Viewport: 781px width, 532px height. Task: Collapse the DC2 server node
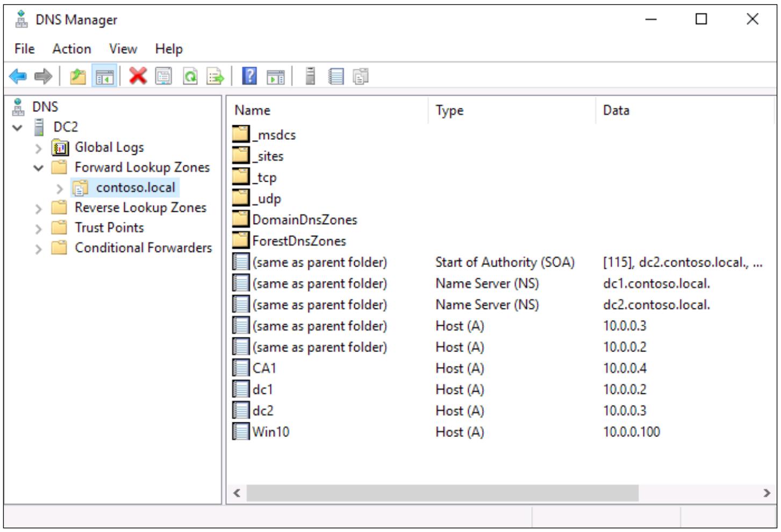point(18,127)
